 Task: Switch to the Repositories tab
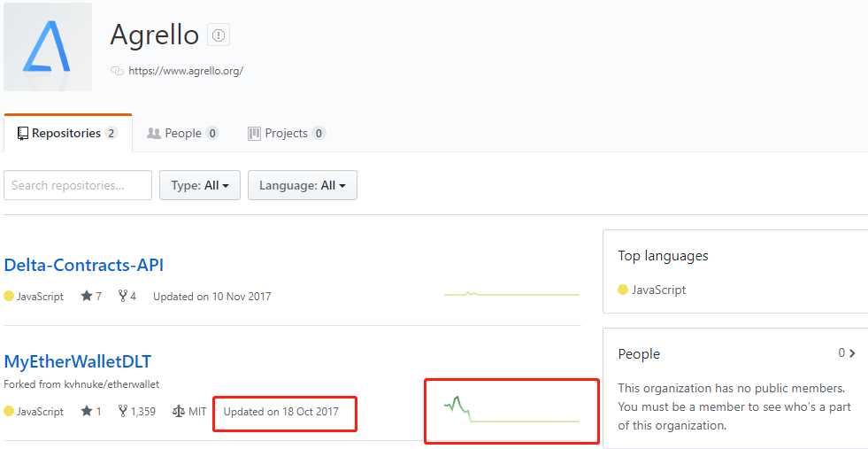click(x=67, y=133)
